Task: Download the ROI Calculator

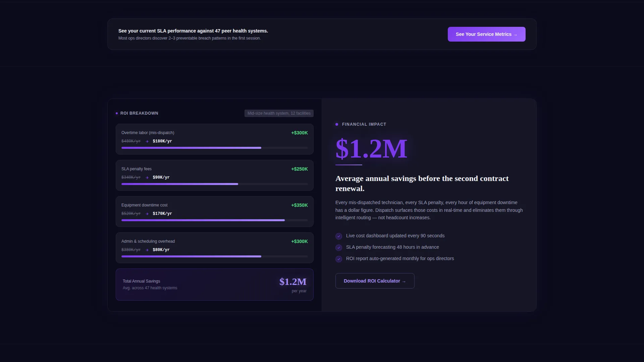Action: point(375,281)
